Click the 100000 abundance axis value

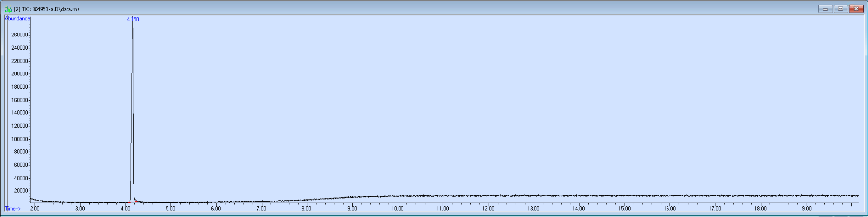[19, 139]
